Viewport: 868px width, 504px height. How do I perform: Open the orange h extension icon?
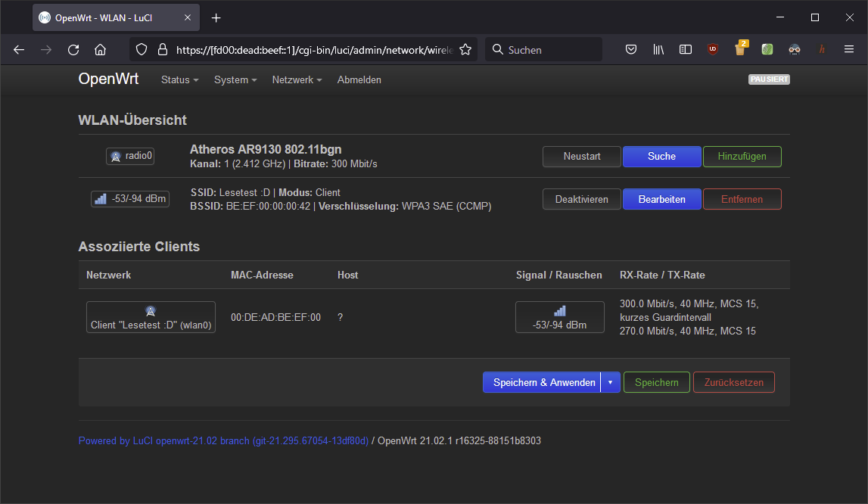(822, 50)
